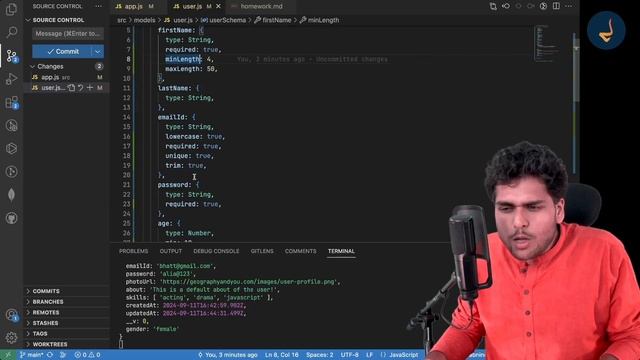Switch to the homework.md editor tab

click(261, 6)
